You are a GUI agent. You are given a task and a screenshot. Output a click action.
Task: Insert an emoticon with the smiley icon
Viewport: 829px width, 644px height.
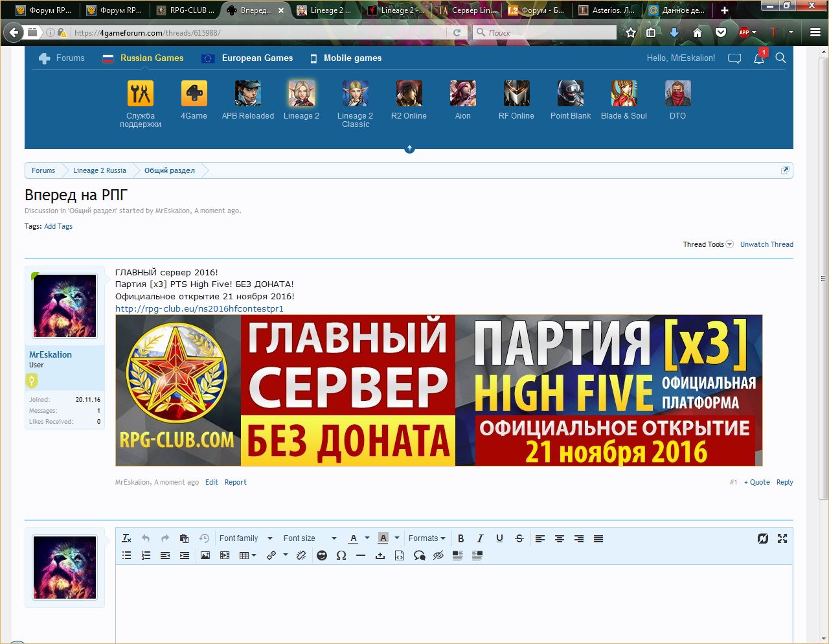(322, 555)
